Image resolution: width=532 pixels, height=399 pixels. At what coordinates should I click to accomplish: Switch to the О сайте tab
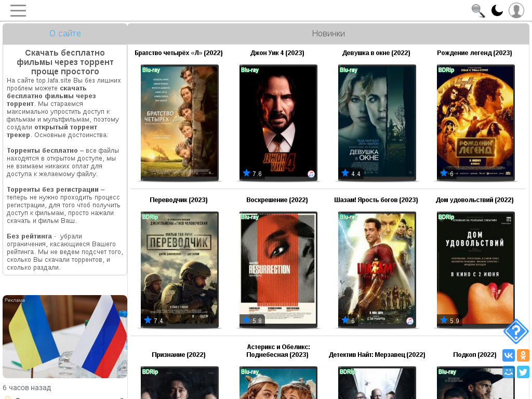coord(65,34)
